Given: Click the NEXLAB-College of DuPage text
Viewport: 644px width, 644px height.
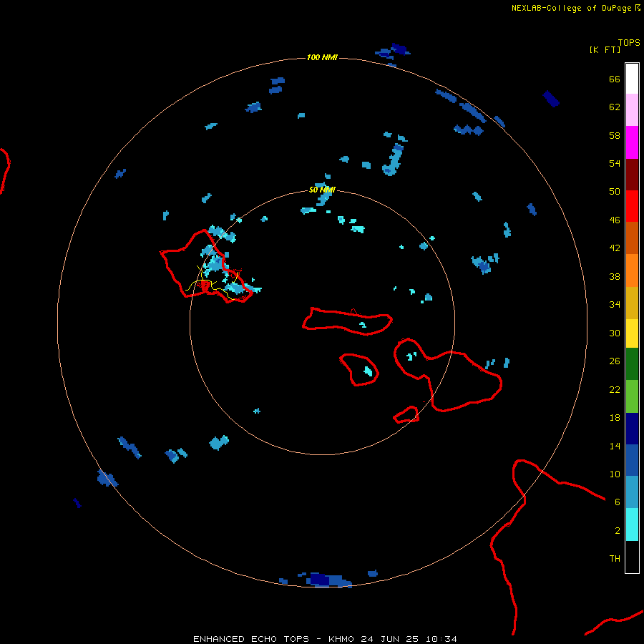Looking at the screenshot, I should coord(571,8).
